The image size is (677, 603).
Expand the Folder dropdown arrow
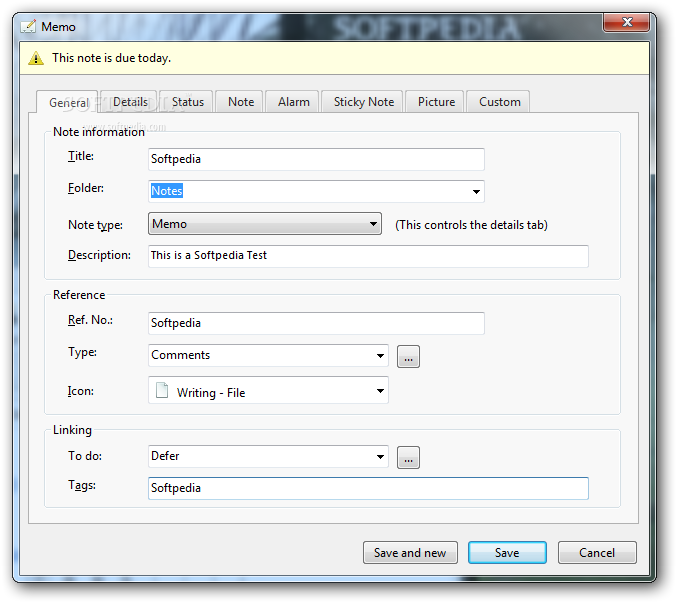476,192
